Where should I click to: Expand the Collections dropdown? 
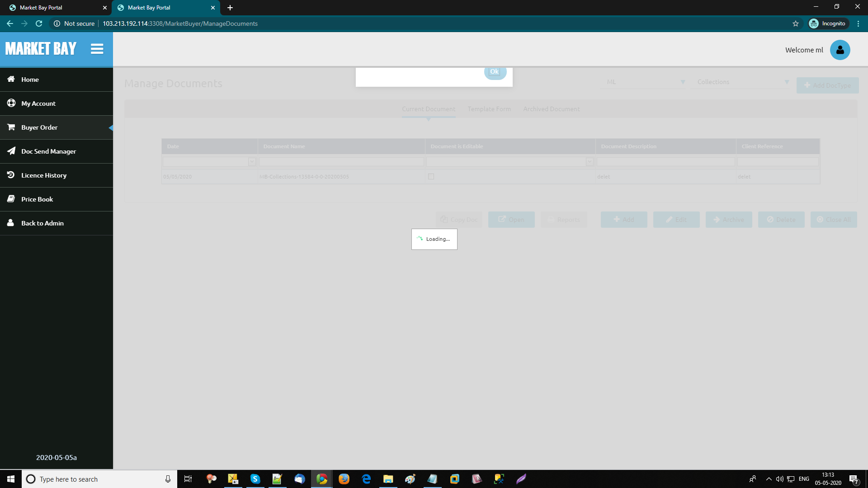787,82
